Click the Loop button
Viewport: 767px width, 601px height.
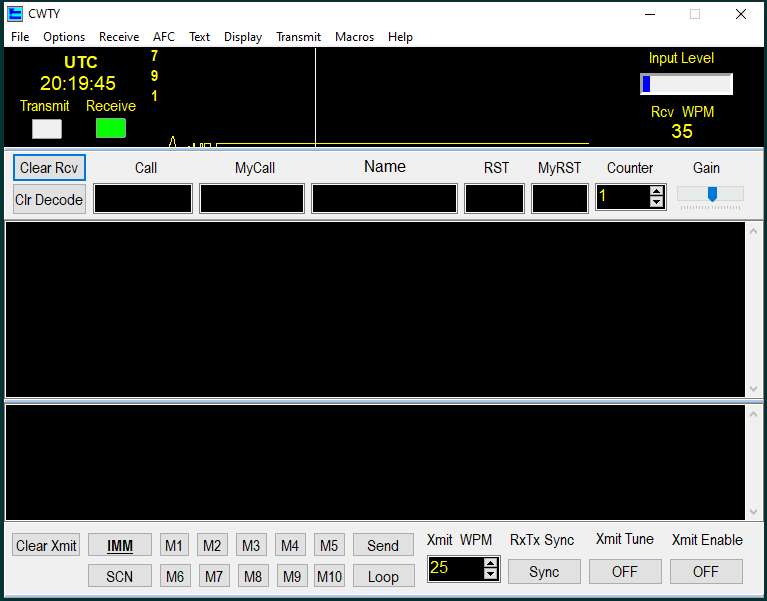tap(383, 576)
